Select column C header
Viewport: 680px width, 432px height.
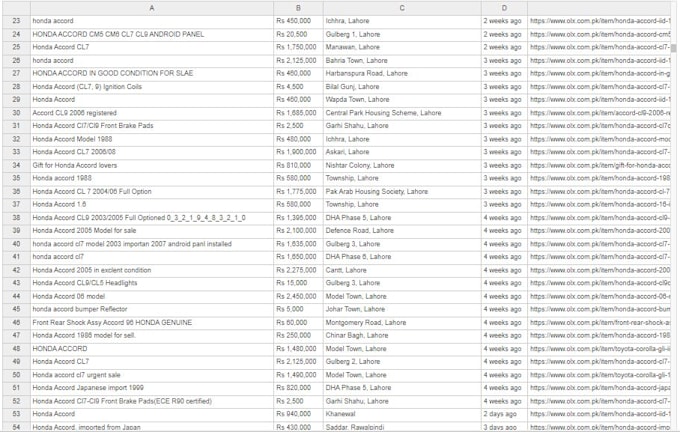(402, 8)
